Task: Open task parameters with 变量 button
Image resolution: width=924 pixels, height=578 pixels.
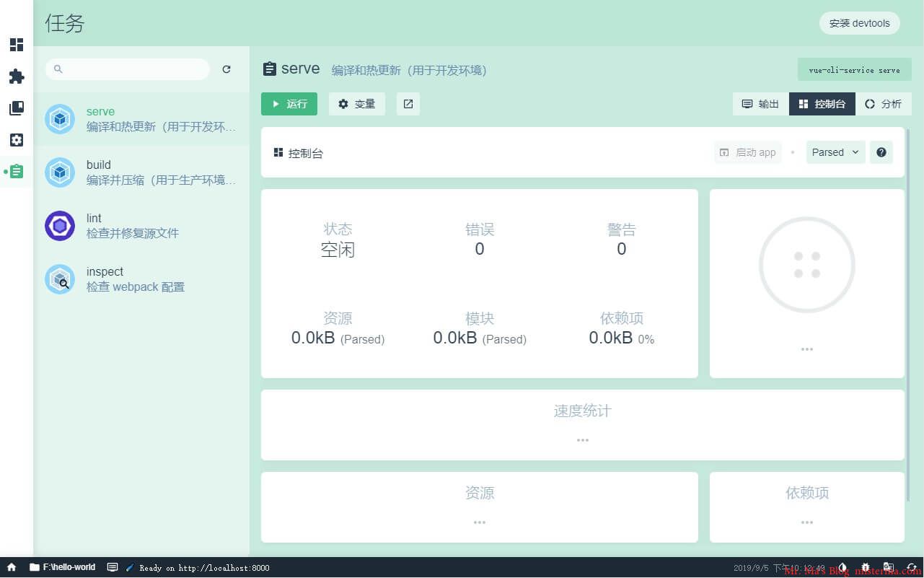Action: (x=357, y=104)
